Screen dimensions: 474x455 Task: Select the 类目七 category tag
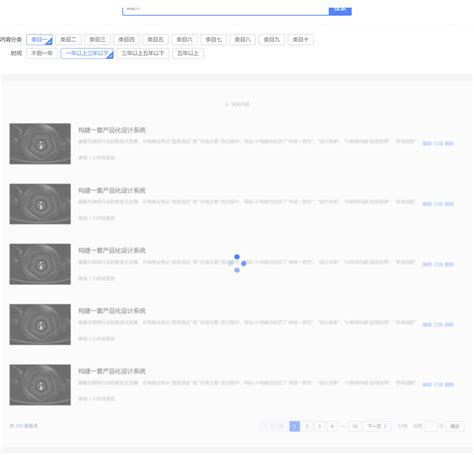click(x=214, y=40)
